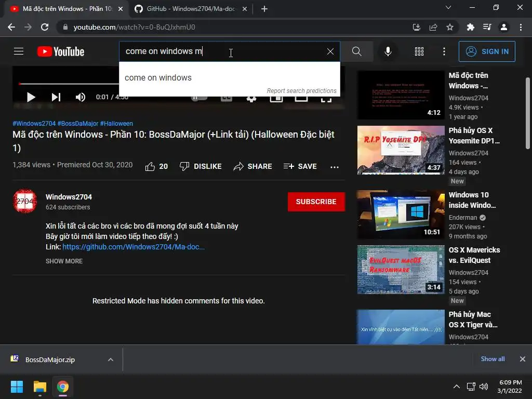Image resolution: width=532 pixels, height=399 pixels.
Task: Share the video
Action: 253,166
